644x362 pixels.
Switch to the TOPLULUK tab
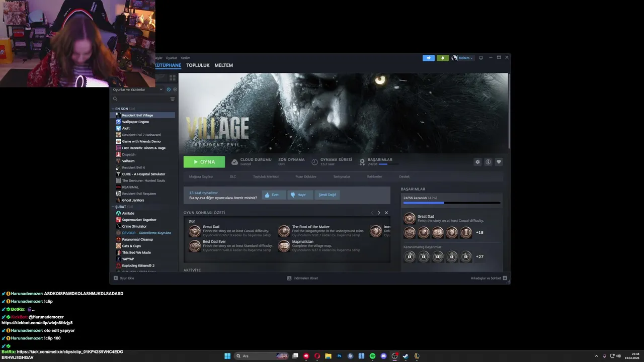[198, 65]
